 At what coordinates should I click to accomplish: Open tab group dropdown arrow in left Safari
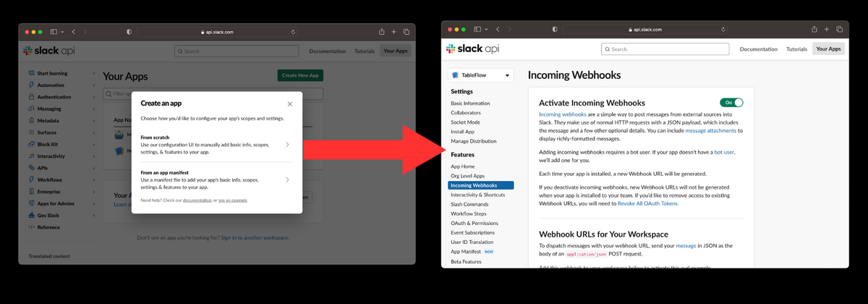pos(62,32)
